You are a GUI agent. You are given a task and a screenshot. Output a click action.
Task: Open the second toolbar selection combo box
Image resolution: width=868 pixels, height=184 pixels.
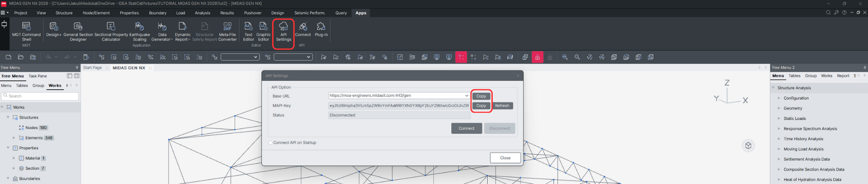293,57
